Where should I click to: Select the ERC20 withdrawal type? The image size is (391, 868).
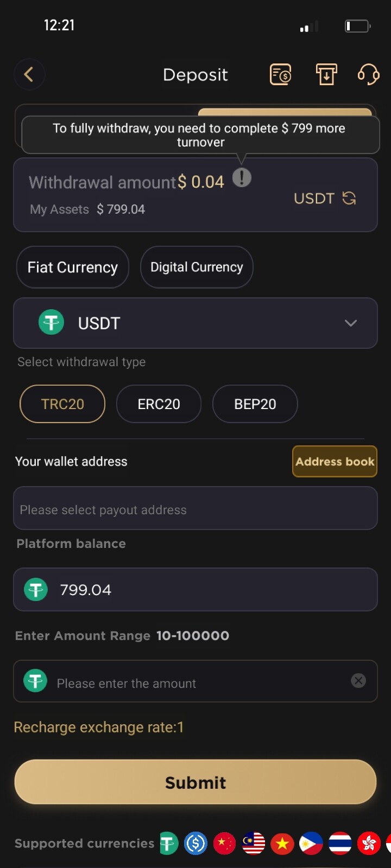point(159,404)
